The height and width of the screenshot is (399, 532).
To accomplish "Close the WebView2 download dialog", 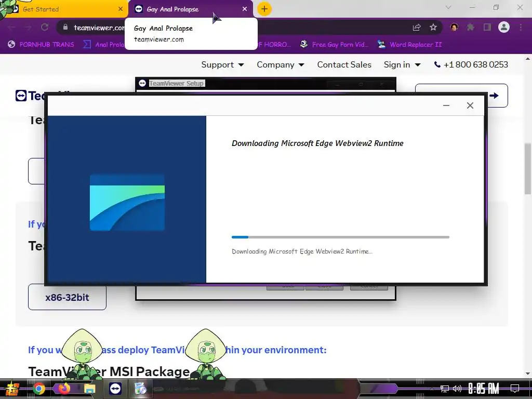I will pos(470,105).
